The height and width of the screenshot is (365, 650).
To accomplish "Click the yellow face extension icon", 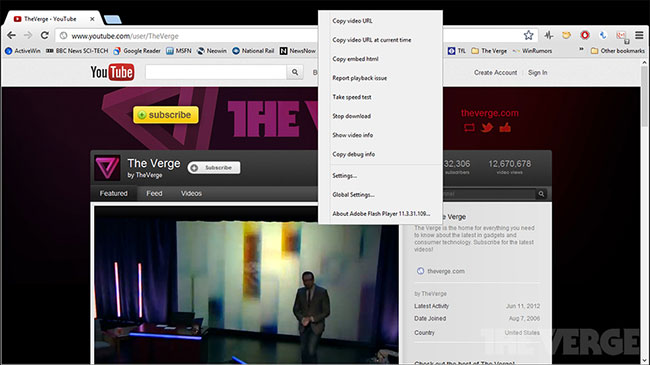I will tap(566, 35).
